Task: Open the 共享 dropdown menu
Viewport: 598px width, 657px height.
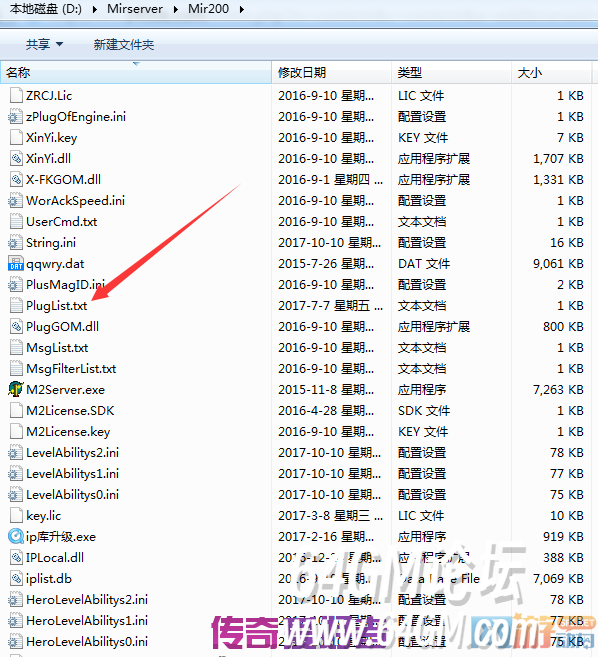Action: click(44, 44)
